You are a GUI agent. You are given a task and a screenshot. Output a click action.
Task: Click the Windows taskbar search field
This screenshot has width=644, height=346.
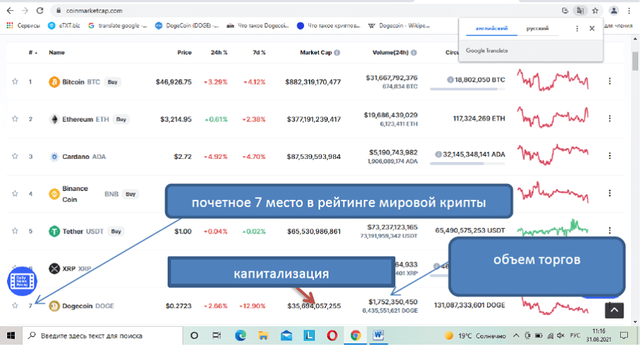pyautogui.click(x=103, y=336)
